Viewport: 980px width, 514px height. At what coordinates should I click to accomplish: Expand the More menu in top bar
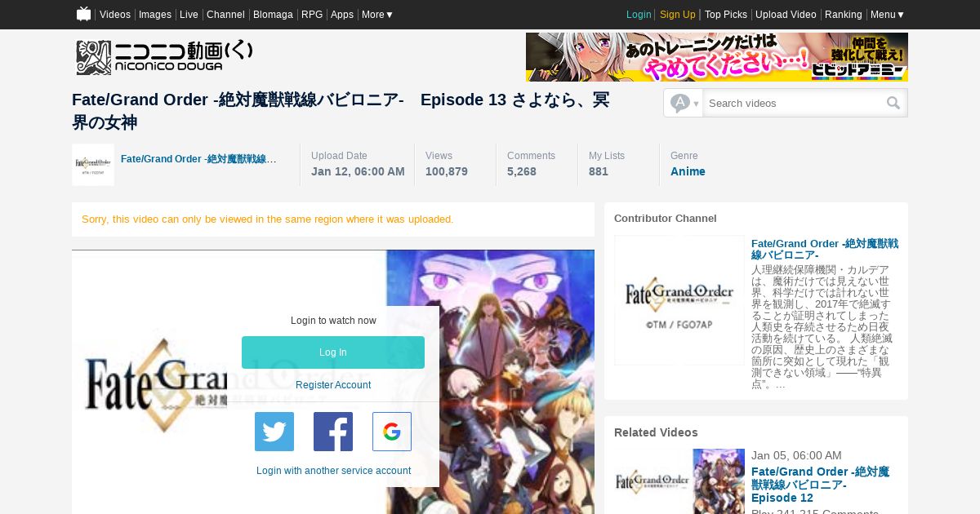point(377,15)
